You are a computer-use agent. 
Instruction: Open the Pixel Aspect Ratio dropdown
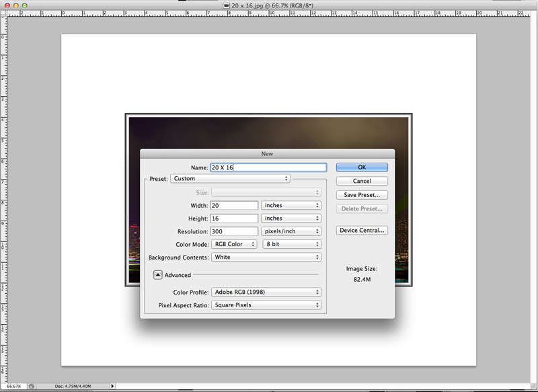click(266, 305)
